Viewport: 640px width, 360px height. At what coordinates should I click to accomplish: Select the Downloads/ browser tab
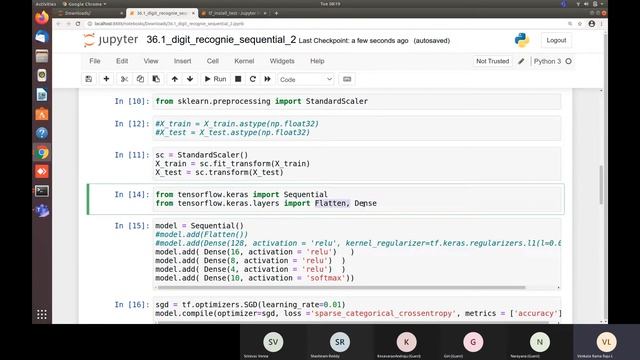click(91, 13)
